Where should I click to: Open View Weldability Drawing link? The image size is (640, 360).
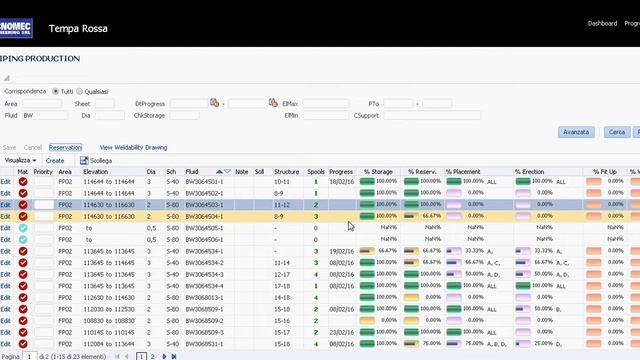pyautogui.click(x=133, y=147)
